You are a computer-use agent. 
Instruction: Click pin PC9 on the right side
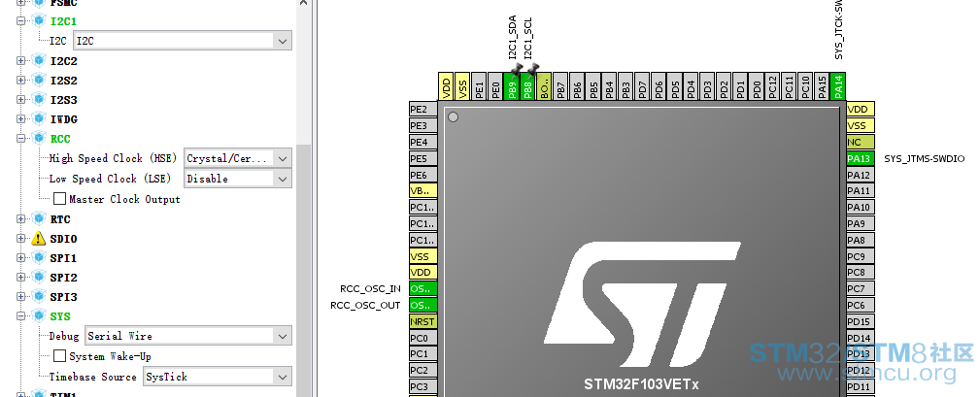[861, 256]
